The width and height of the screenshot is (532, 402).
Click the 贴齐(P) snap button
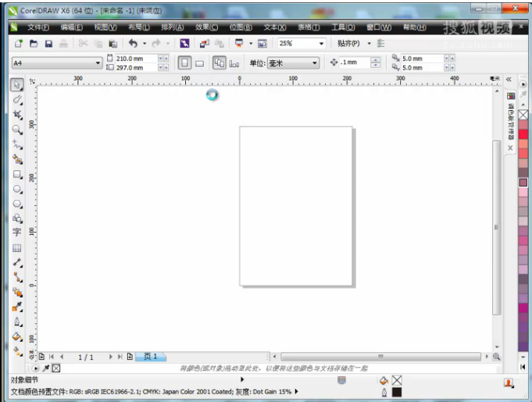(x=348, y=44)
